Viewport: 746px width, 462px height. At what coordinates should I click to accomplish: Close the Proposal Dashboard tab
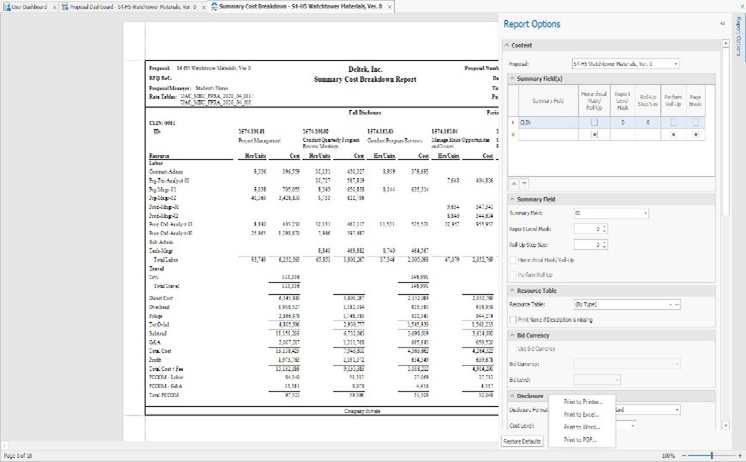point(202,7)
